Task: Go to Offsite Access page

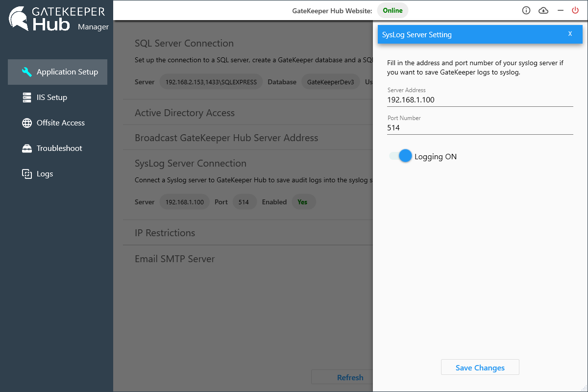Action: click(x=60, y=123)
